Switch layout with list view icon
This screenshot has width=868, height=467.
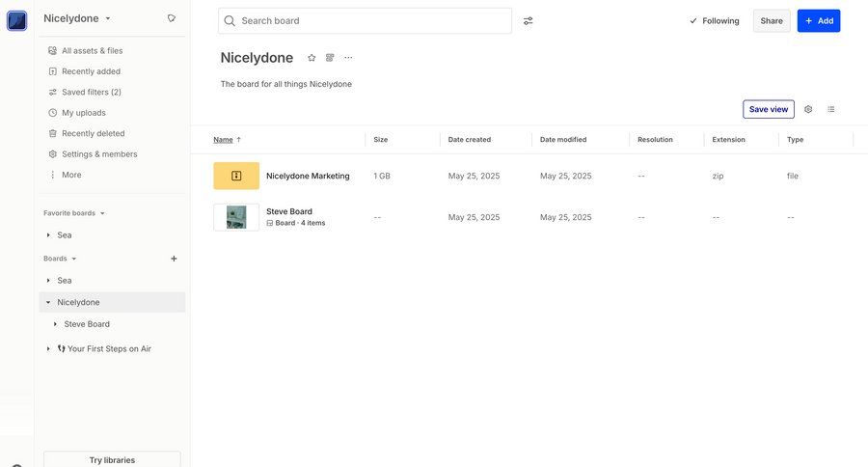831,109
